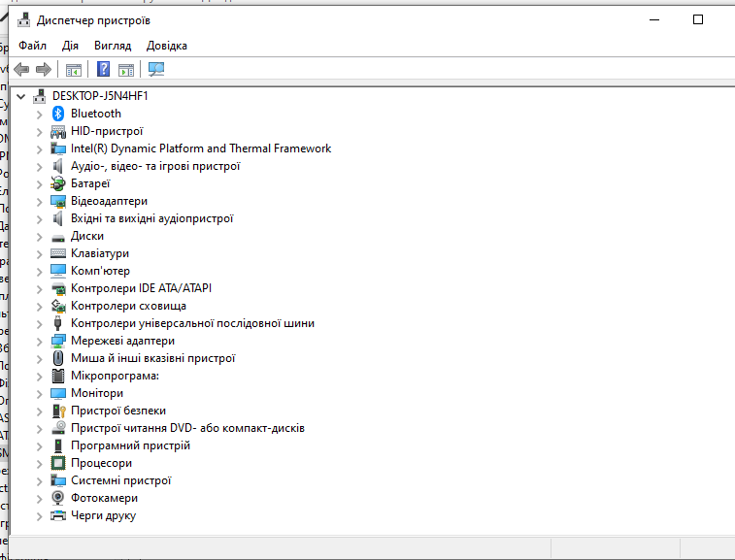Click the blue Help question-mark toolbar icon
735x560 pixels.
(x=103, y=69)
